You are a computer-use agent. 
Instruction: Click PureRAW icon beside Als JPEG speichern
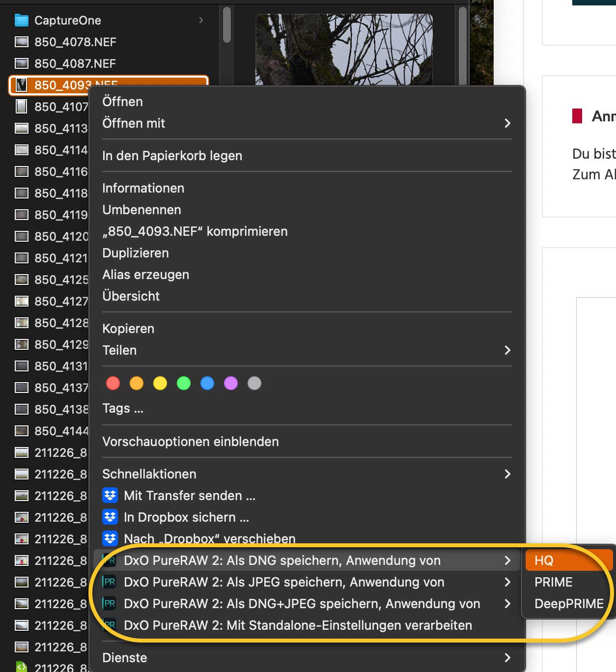[x=109, y=582]
